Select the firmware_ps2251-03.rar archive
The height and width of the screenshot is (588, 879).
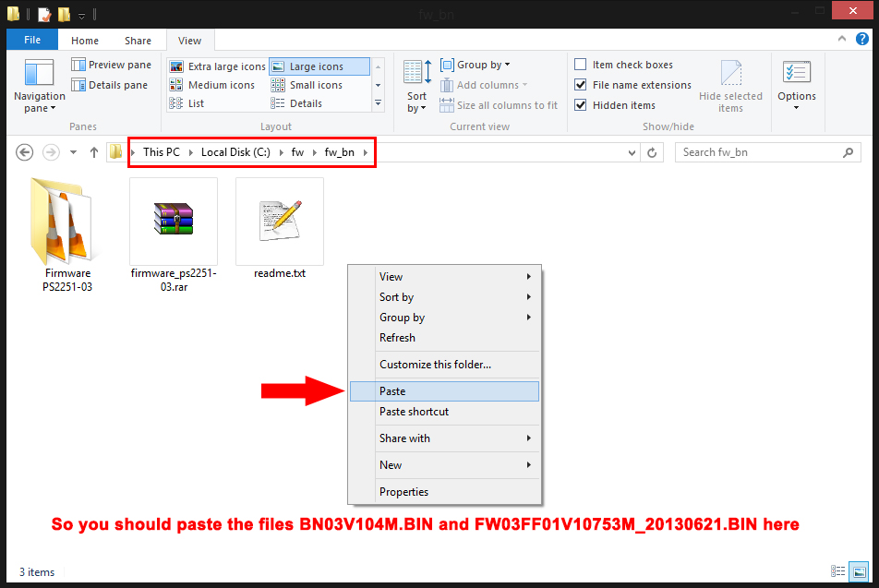tap(174, 235)
